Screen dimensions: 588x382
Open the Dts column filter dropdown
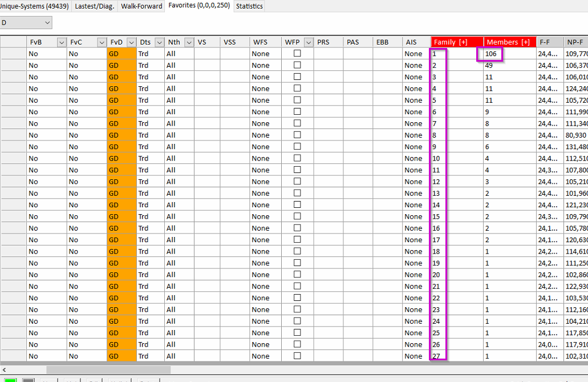(158, 42)
